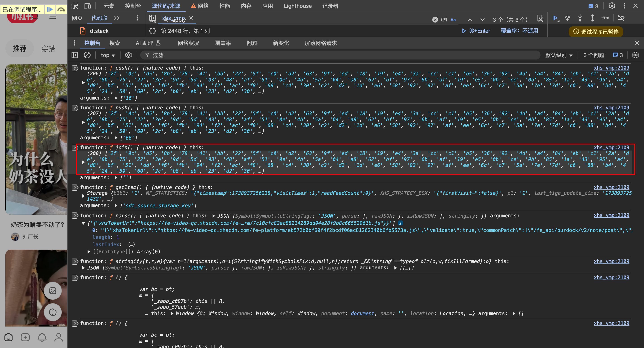Open DevTools settings gear icon
This screenshot has width=644, height=348.
coord(612,6)
